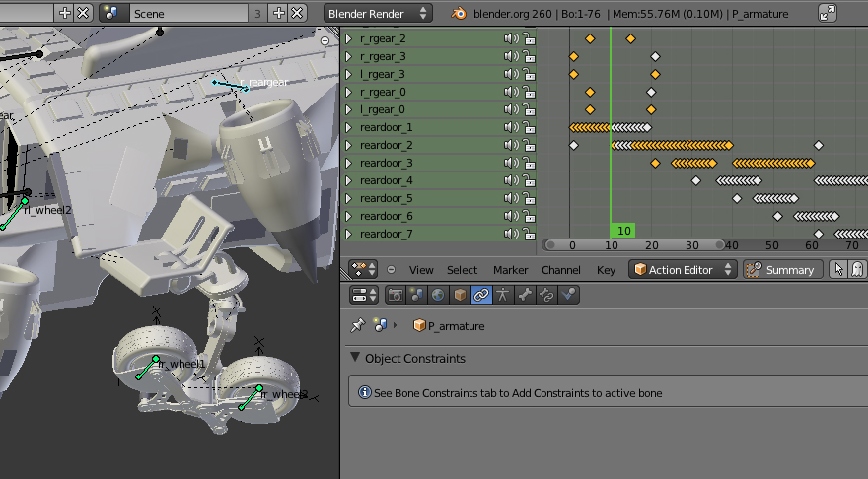The height and width of the screenshot is (479, 868).
Task: Expand the 3D viewport properties region plus icon
Action: [x=325, y=41]
